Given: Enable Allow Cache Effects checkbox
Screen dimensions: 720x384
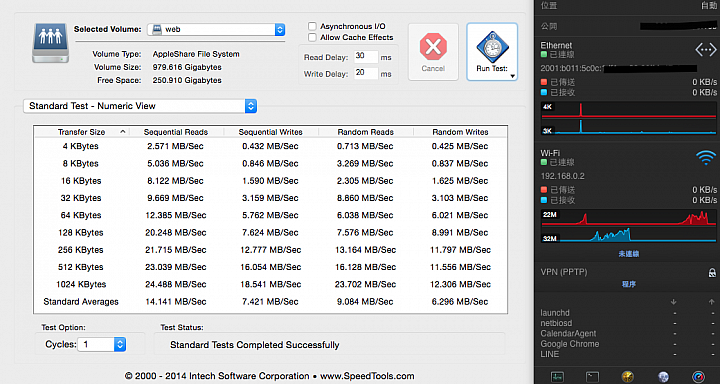Looking at the screenshot, I should 312,37.
